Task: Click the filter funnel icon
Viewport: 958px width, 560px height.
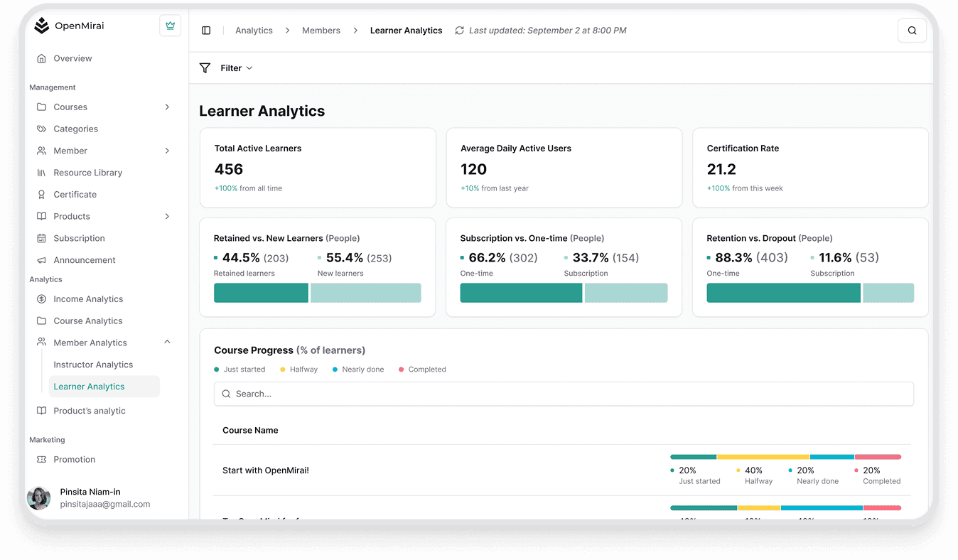Action: [x=205, y=68]
